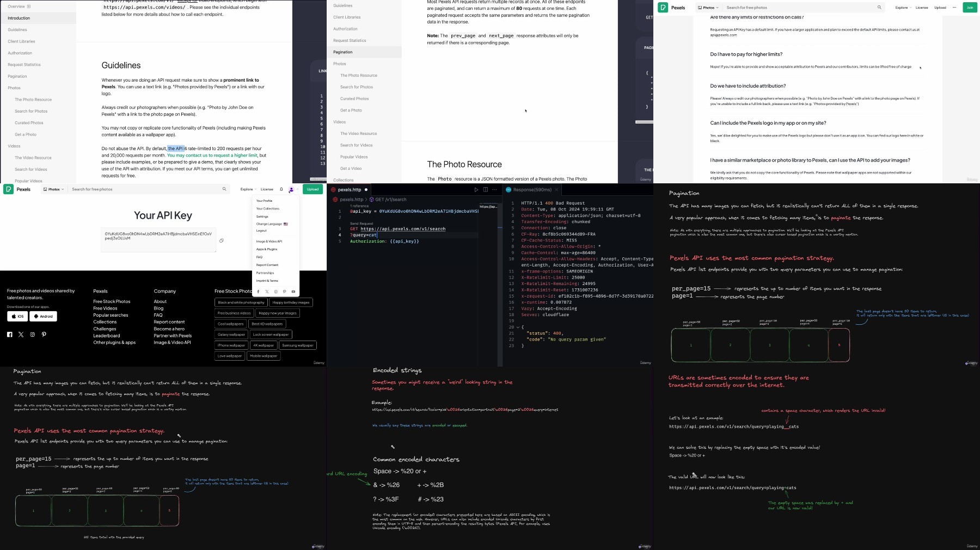Switch to the Response(590ms) tab

[532, 190]
